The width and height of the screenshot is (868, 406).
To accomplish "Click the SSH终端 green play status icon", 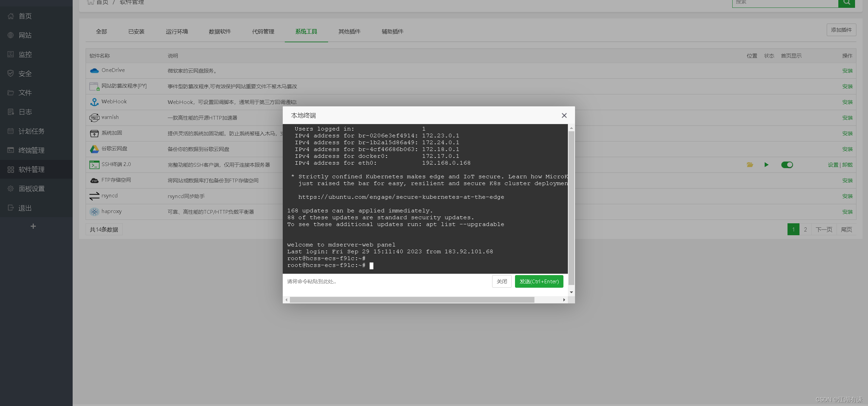I will 766,165.
